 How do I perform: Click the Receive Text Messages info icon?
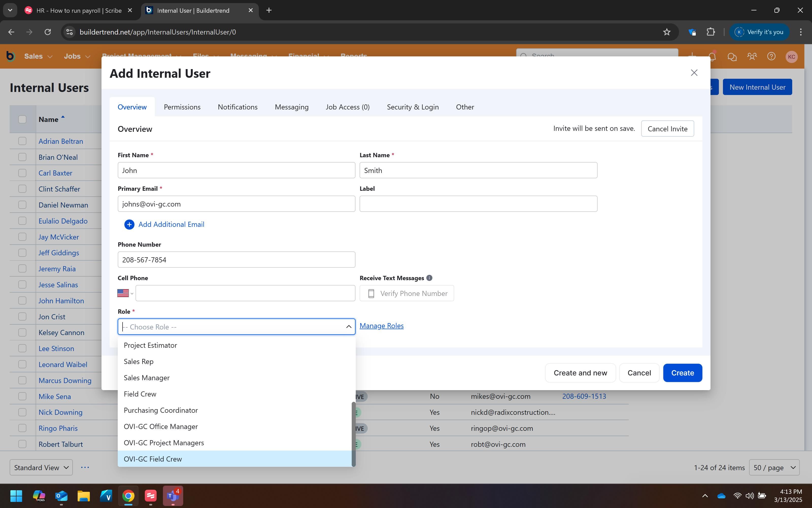click(429, 278)
